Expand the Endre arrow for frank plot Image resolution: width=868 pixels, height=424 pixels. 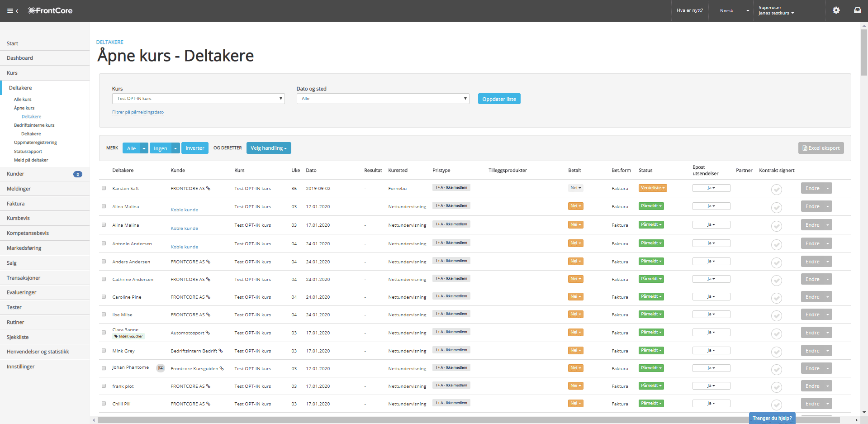[x=827, y=386]
